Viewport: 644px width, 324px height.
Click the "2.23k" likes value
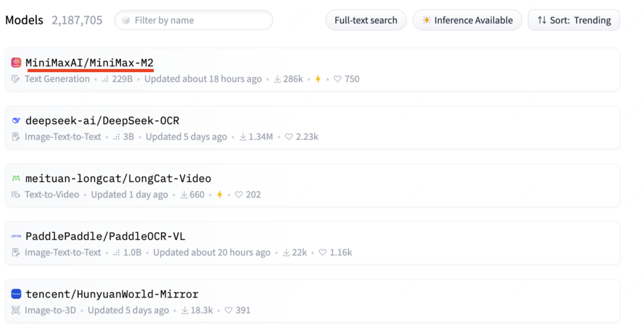[x=307, y=137]
